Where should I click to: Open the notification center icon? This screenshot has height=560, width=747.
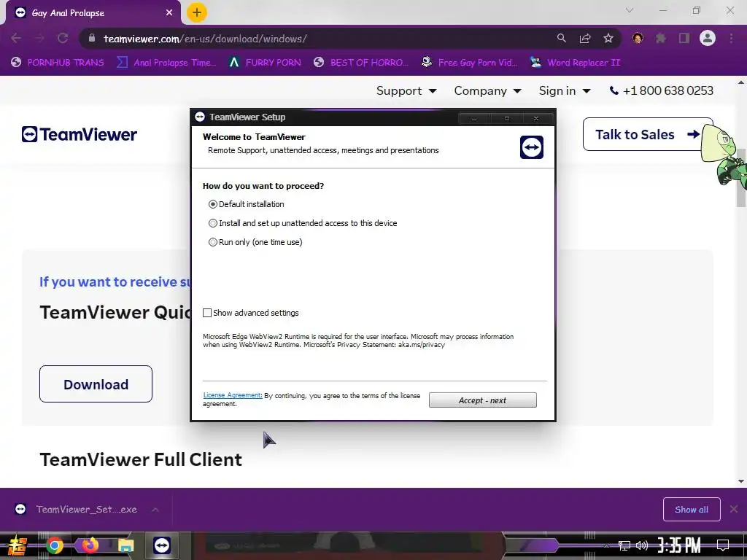click(723, 545)
